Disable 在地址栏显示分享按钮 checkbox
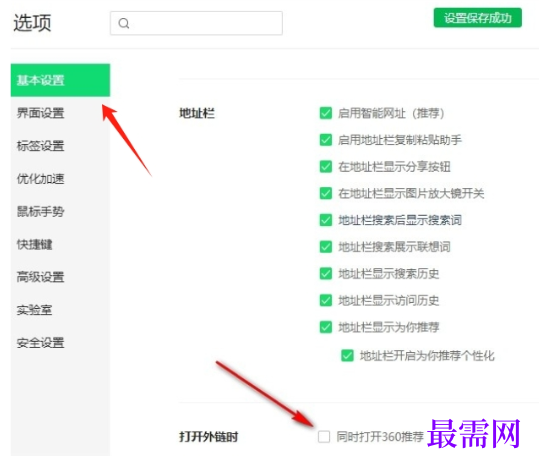 point(326,166)
